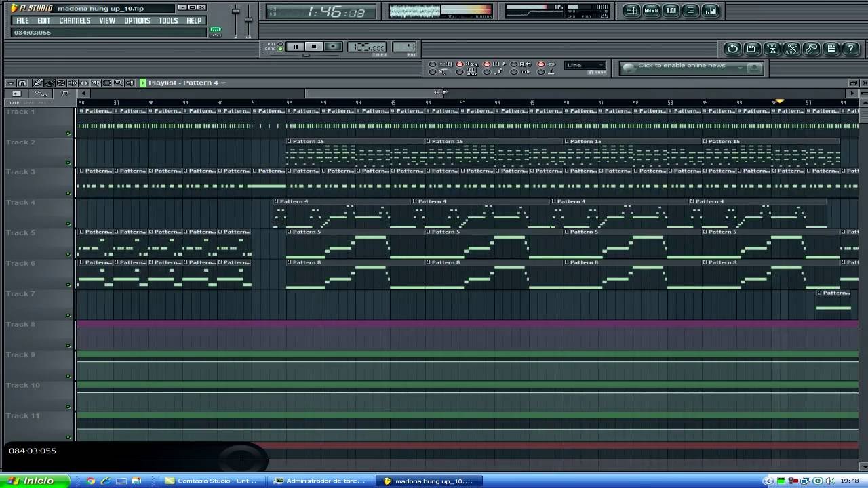
Task: Select the Slice tool in Playlist toolbar
Action: click(96, 83)
